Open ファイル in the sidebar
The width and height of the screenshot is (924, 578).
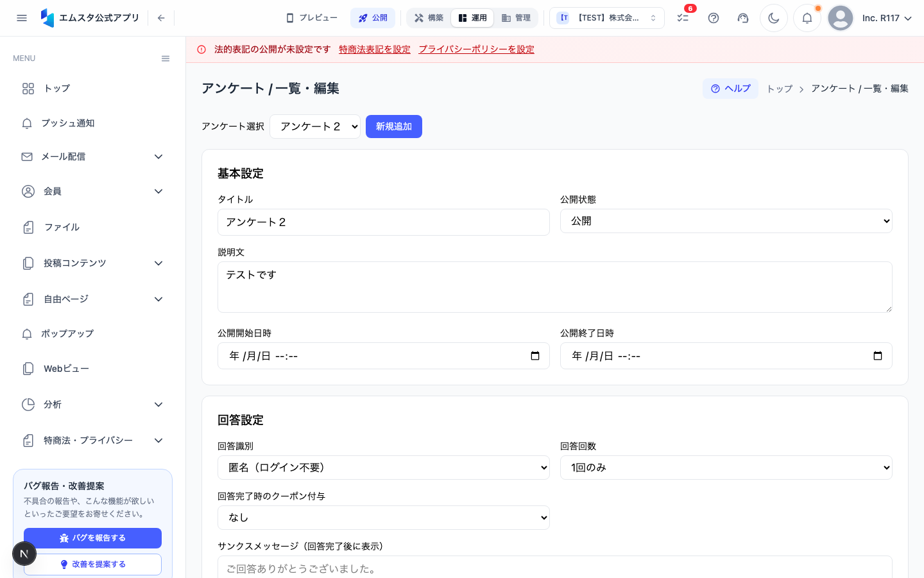(92, 227)
